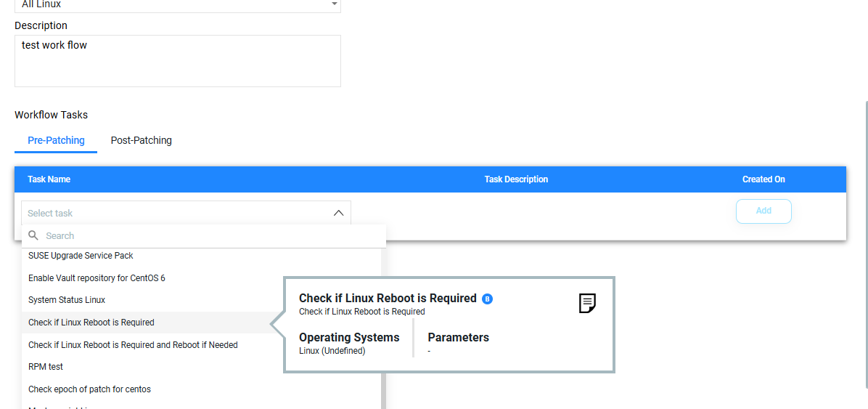Click the blue B badge icon
The width and height of the screenshot is (868, 409).
[x=487, y=299]
